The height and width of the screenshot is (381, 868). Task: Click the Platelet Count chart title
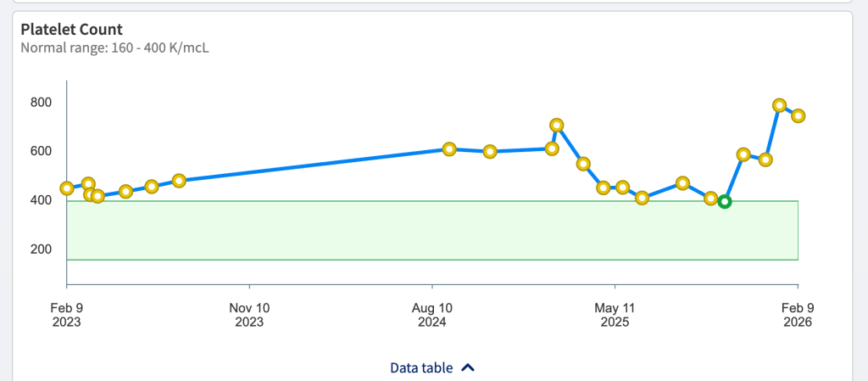[71, 29]
